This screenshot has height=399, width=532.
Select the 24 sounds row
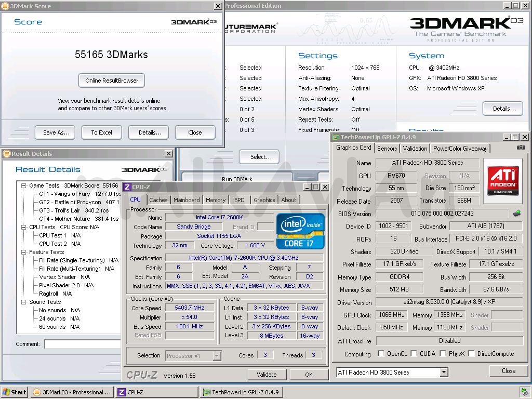tap(59, 318)
